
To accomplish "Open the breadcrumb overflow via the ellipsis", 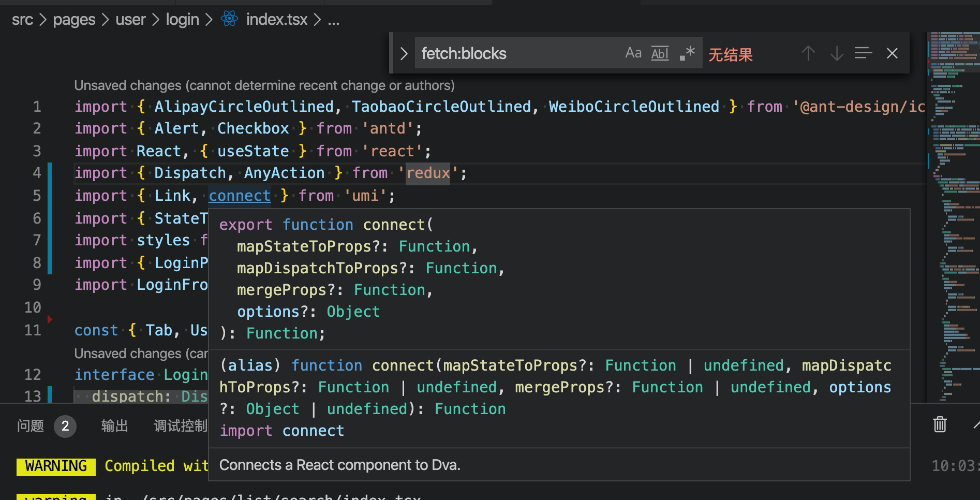I will pyautogui.click(x=333, y=21).
